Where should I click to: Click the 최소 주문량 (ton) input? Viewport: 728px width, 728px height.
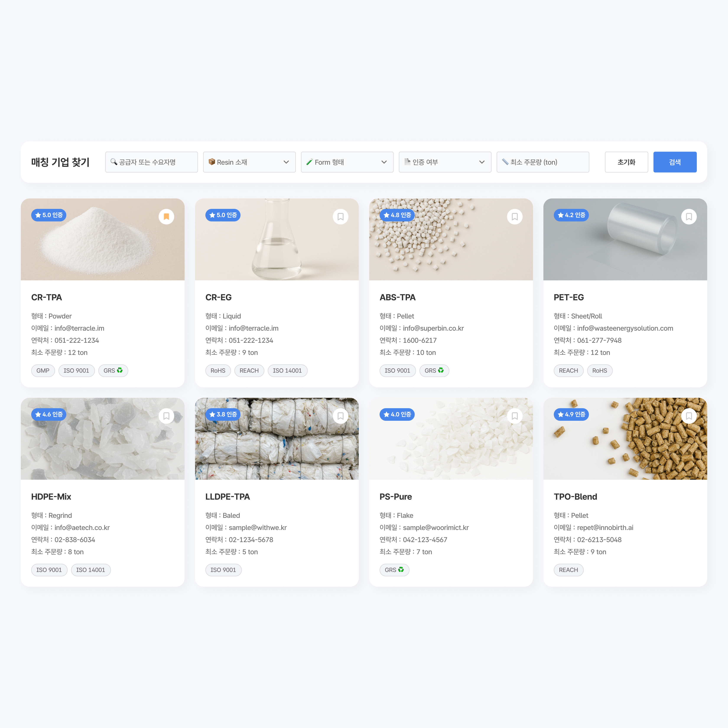coord(543,162)
